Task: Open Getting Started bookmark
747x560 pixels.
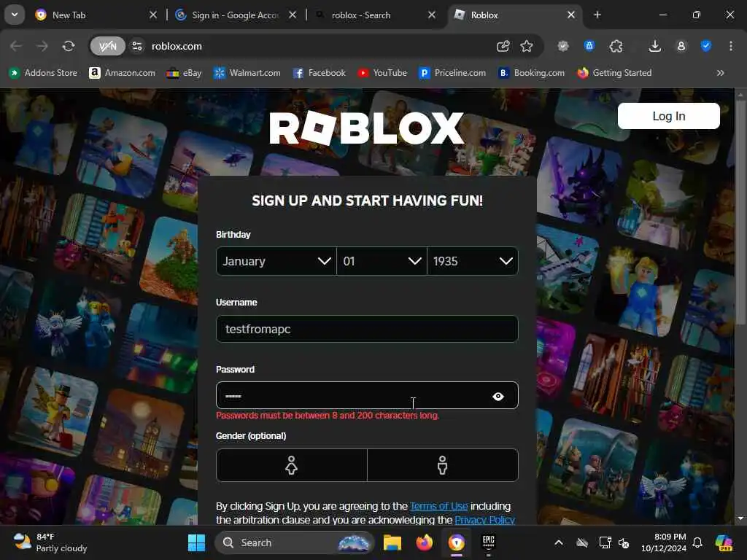Action: (x=614, y=73)
